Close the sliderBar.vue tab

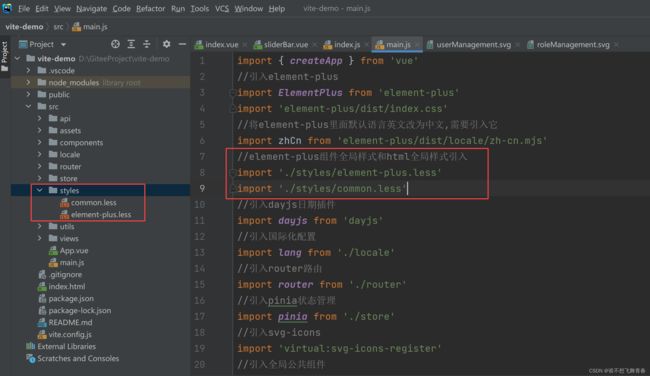click(314, 44)
